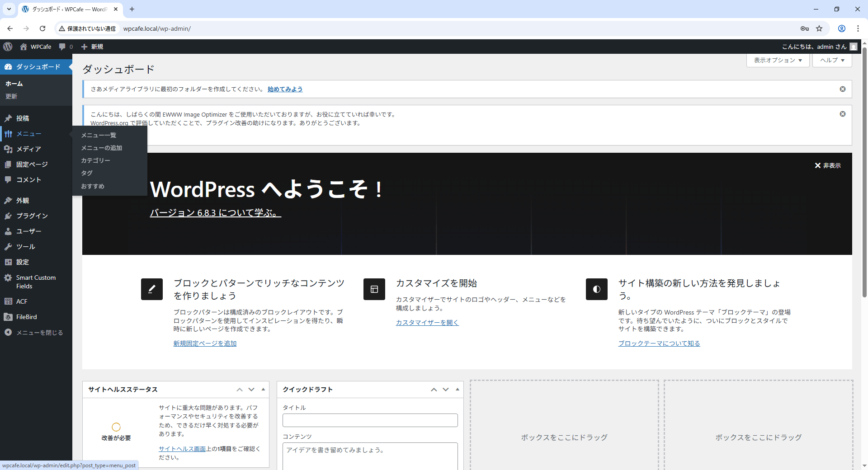This screenshot has width=868, height=470.
Task: Click the FileBird sidebar icon
Action: 8,317
